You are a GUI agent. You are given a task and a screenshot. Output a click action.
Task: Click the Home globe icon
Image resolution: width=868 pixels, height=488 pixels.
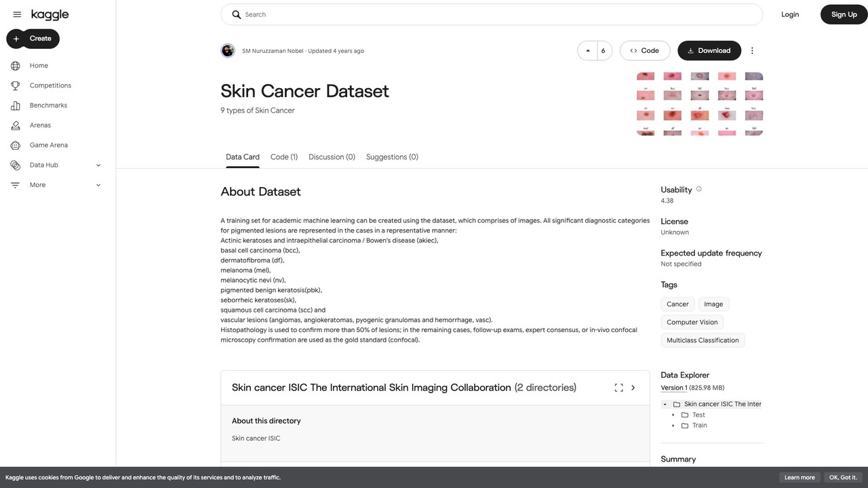(16, 66)
